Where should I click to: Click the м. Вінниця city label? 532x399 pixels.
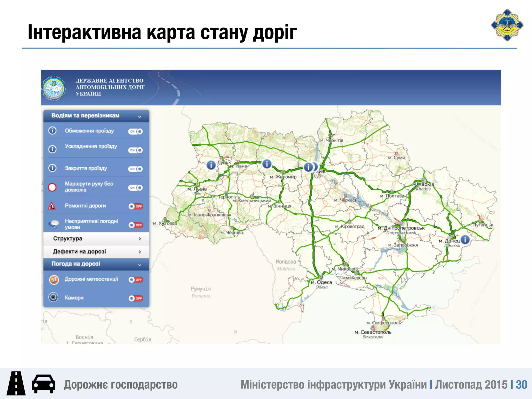[280, 206]
